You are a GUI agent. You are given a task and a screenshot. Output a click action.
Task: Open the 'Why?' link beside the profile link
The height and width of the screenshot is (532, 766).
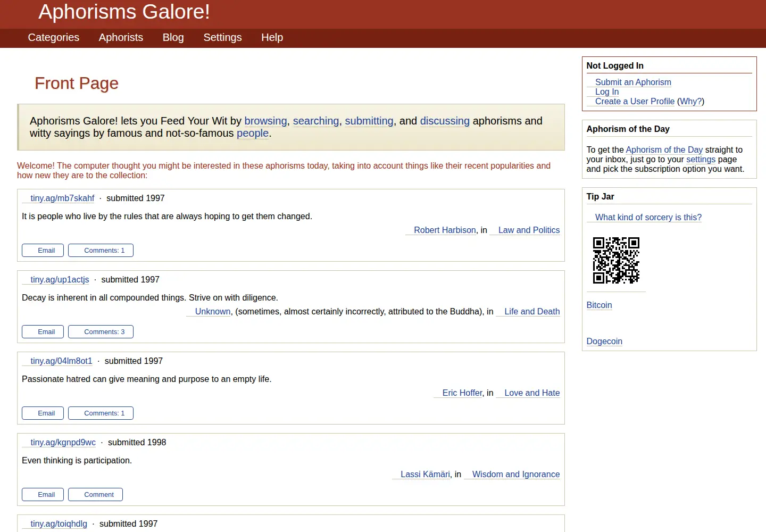[x=690, y=101]
